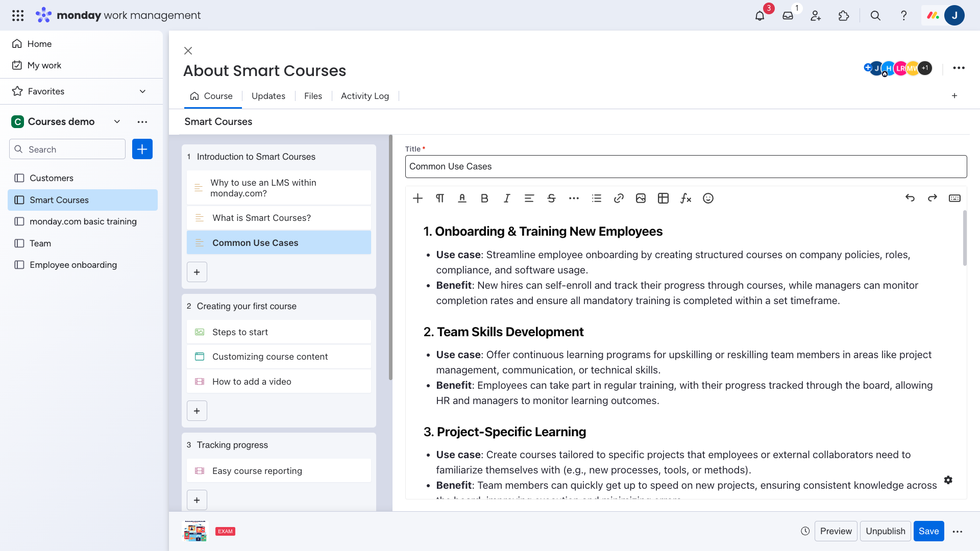Open version history clock icon
The height and width of the screenshot is (551, 980).
pyautogui.click(x=805, y=531)
